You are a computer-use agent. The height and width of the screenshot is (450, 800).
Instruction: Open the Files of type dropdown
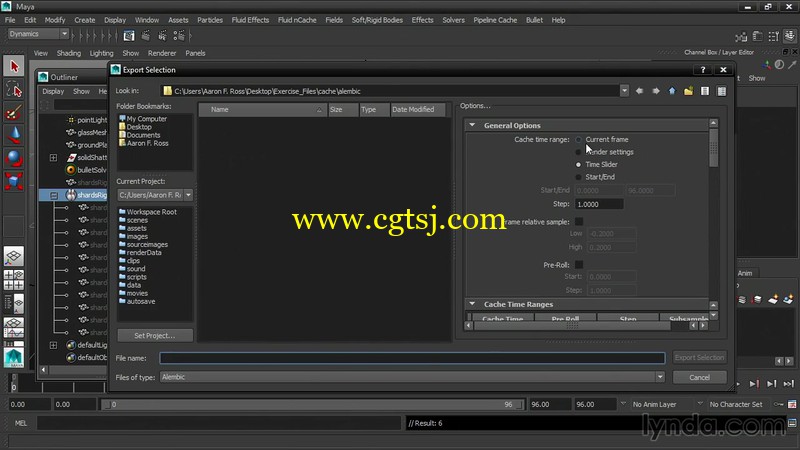point(660,377)
